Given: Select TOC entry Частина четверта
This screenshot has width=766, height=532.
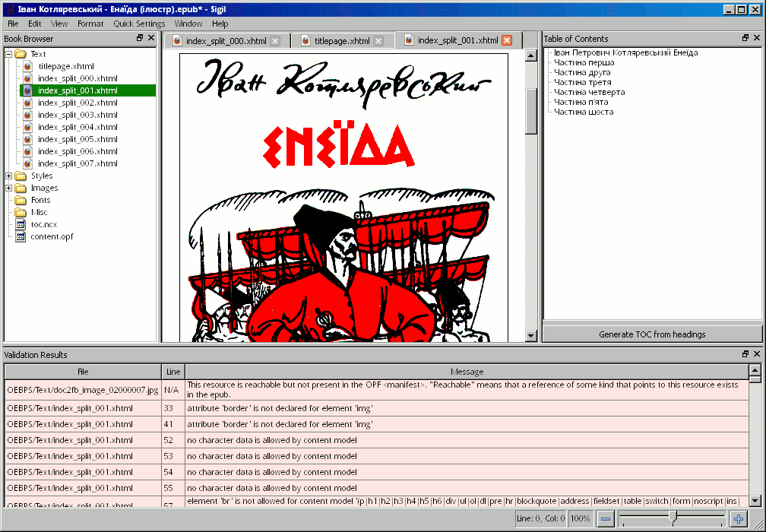Looking at the screenshot, I should (x=589, y=92).
